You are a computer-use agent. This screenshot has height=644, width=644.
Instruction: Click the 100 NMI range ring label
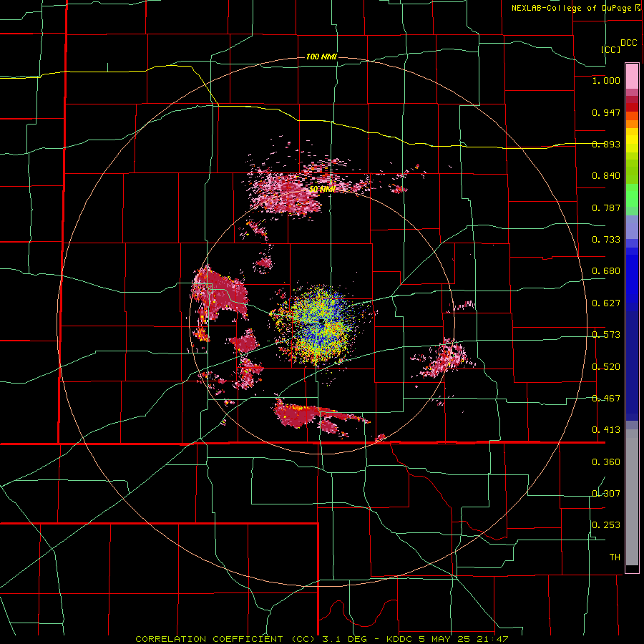click(x=321, y=57)
